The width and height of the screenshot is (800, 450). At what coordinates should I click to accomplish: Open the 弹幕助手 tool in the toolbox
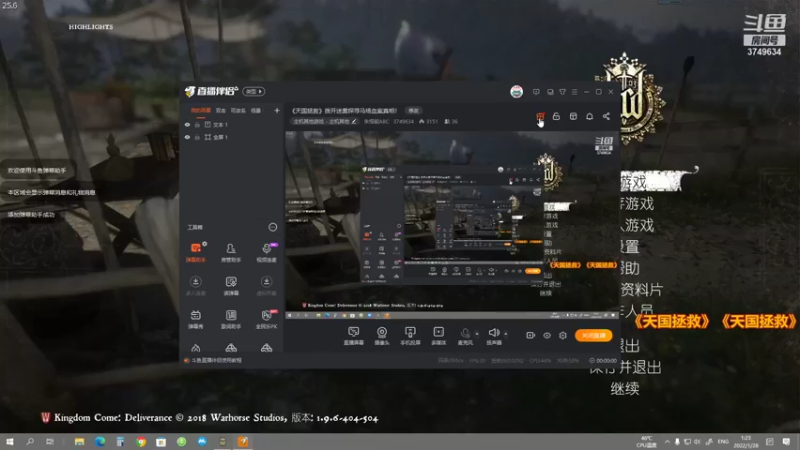click(x=195, y=252)
